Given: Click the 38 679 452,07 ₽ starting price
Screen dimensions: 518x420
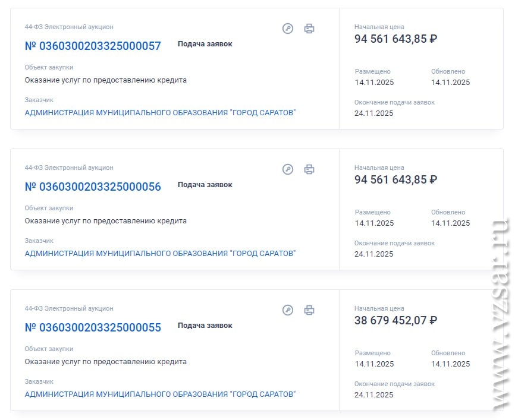Looking at the screenshot, I should pos(395,320).
